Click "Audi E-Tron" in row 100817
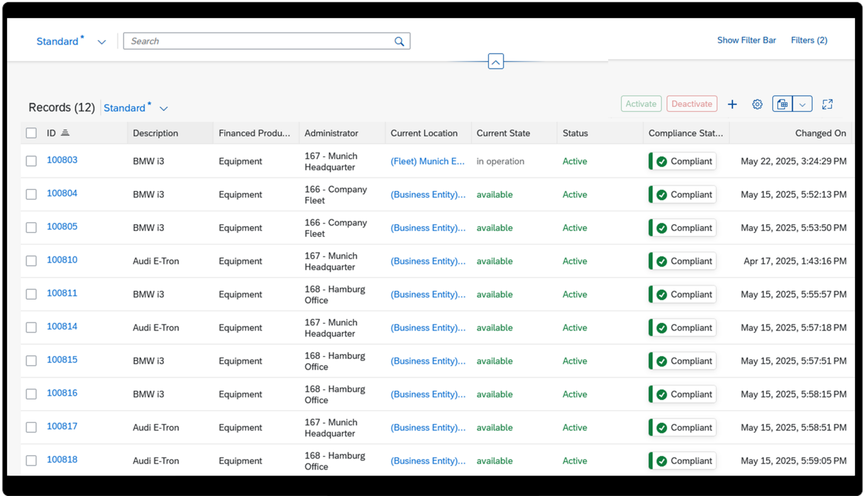The height and width of the screenshot is (496, 868). (156, 428)
